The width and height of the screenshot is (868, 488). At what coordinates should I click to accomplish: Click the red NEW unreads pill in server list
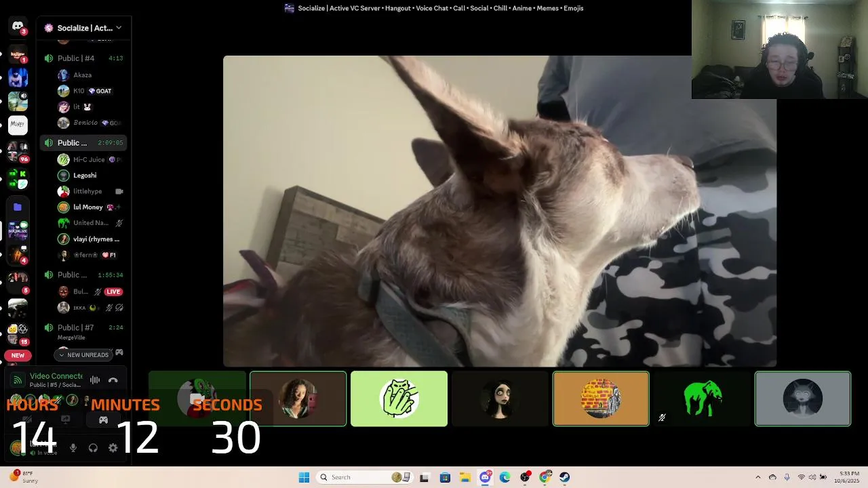(x=18, y=355)
